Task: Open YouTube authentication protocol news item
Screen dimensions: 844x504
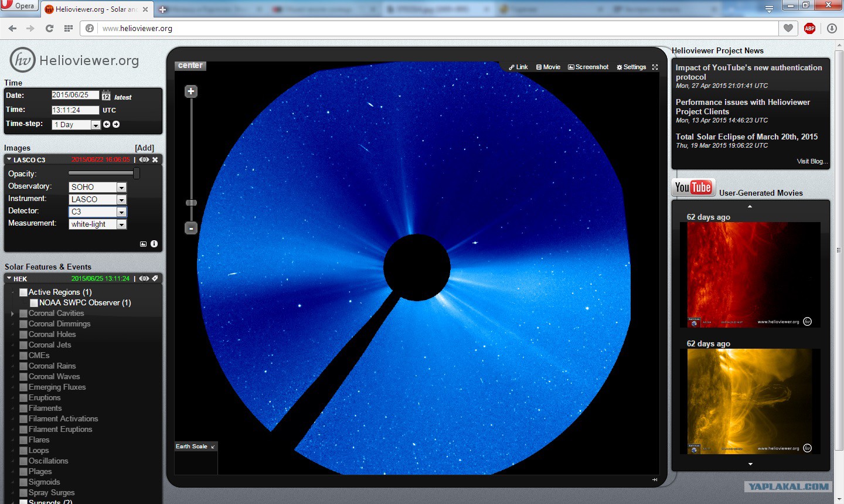Action: pyautogui.click(x=748, y=72)
